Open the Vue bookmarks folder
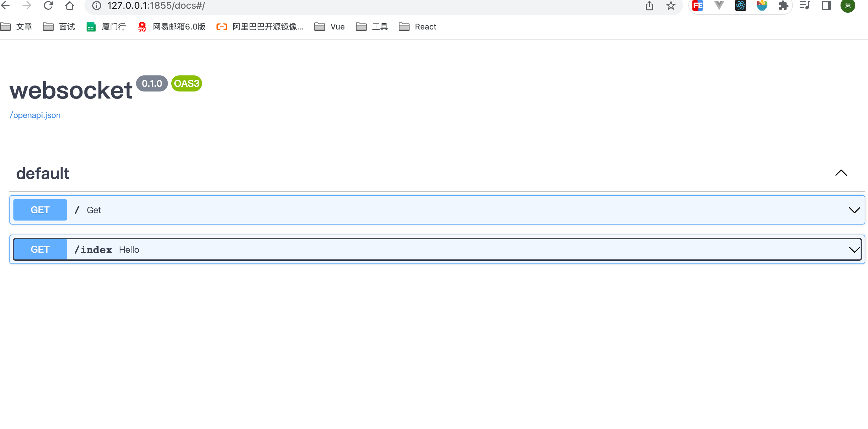 tap(329, 26)
